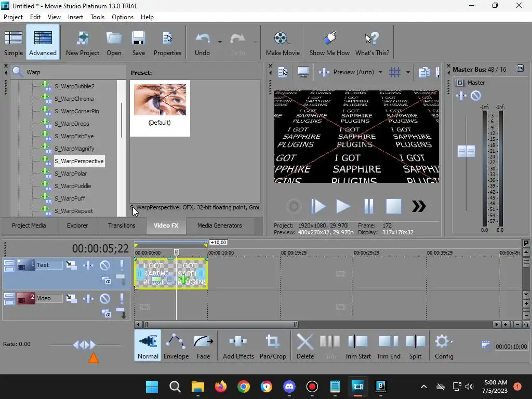Launch Show Me How tutorials
The image size is (532, 399).
coord(329,43)
